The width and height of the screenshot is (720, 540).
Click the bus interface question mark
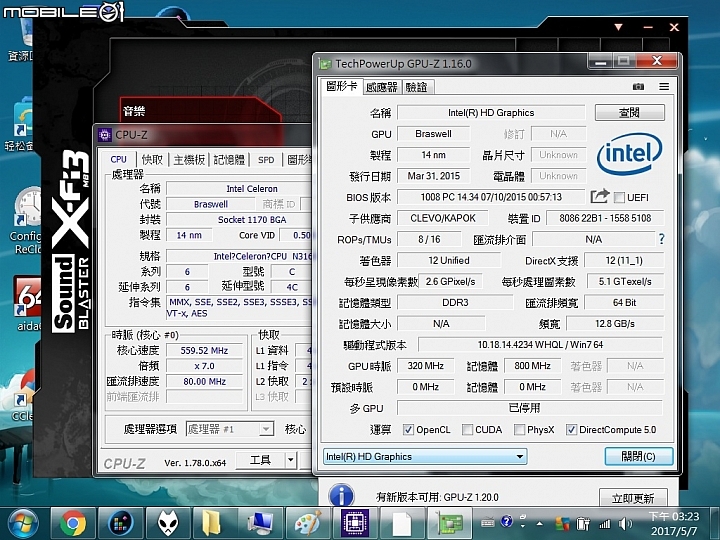661,239
